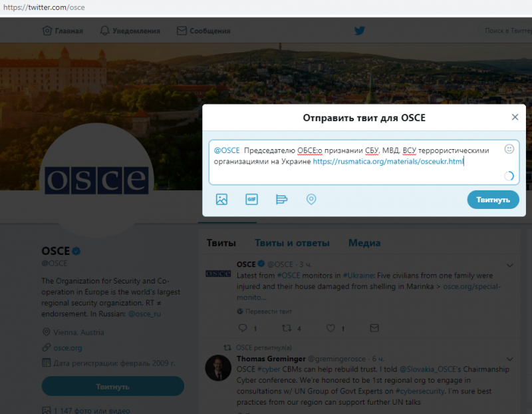This screenshot has width=532, height=414.
Task: Add a photo to the tweet
Action: [x=221, y=200]
